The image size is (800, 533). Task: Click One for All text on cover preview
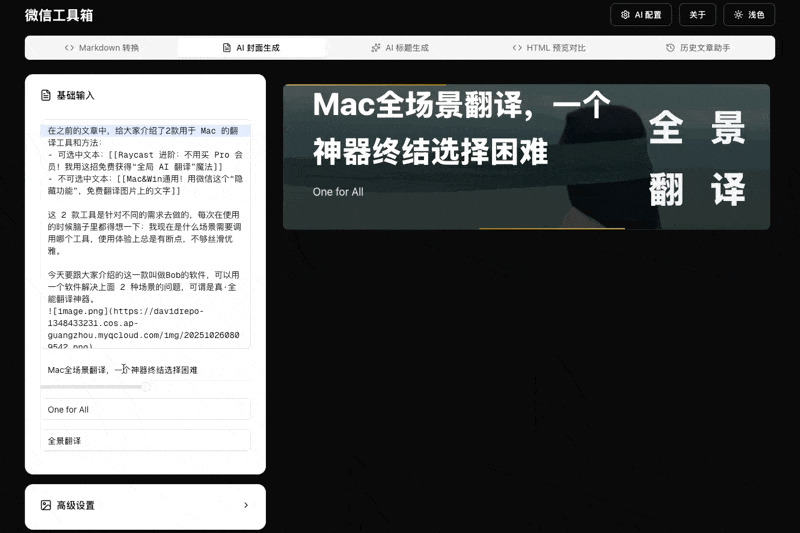[x=339, y=191]
